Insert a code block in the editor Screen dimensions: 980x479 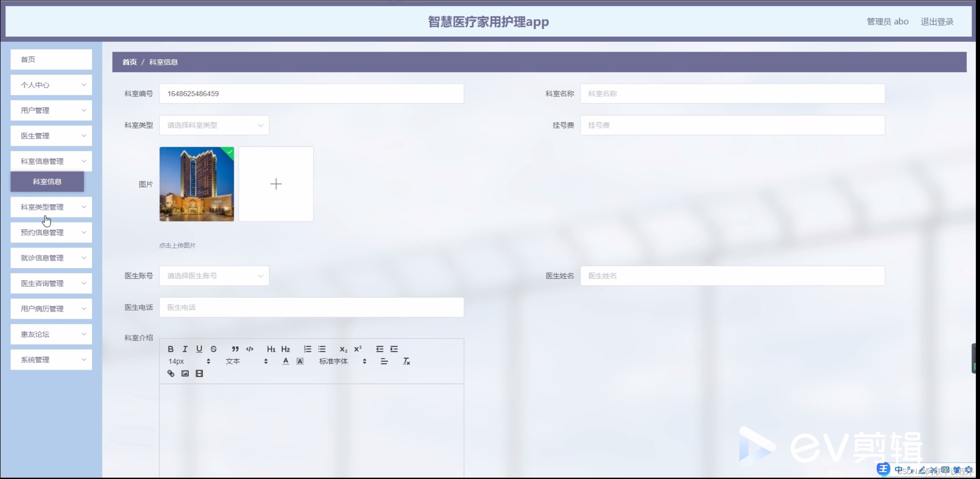(x=249, y=349)
